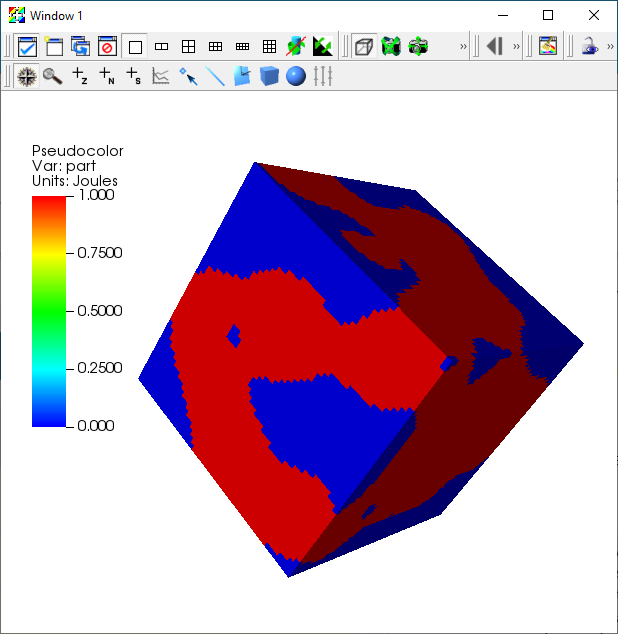This screenshot has height=634, width=618.
Task: Expand hidden view toolbar items chevron
Action: pyautogui.click(x=463, y=46)
